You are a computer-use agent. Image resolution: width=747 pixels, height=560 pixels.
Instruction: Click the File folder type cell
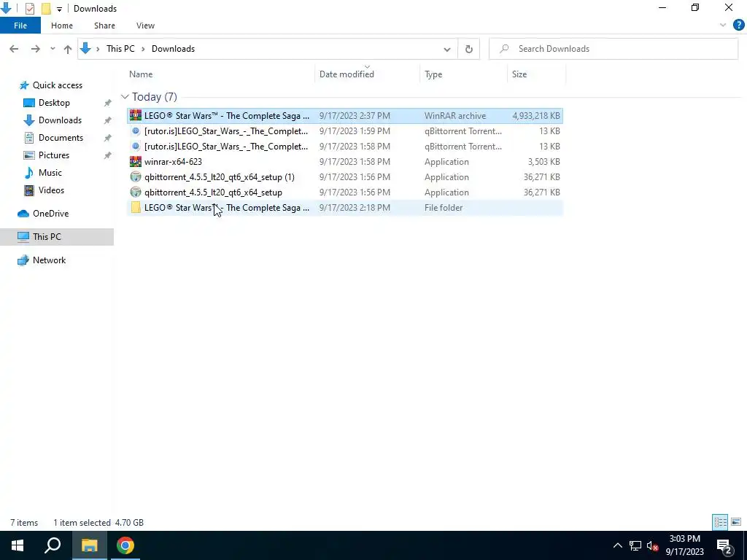click(444, 208)
